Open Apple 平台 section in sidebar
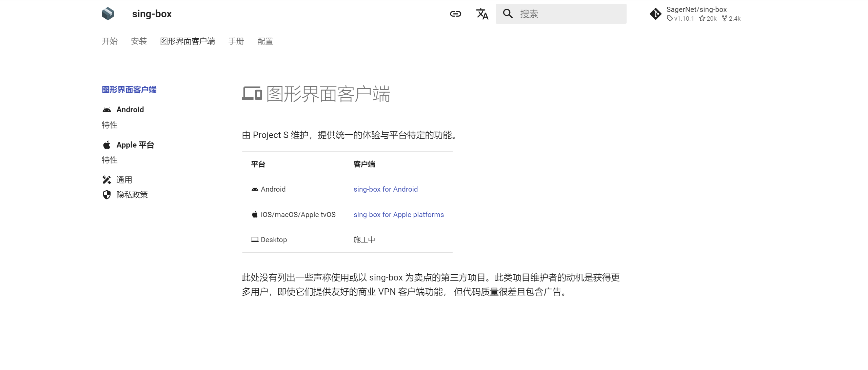The height and width of the screenshot is (370, 868). tap(135, 145)
